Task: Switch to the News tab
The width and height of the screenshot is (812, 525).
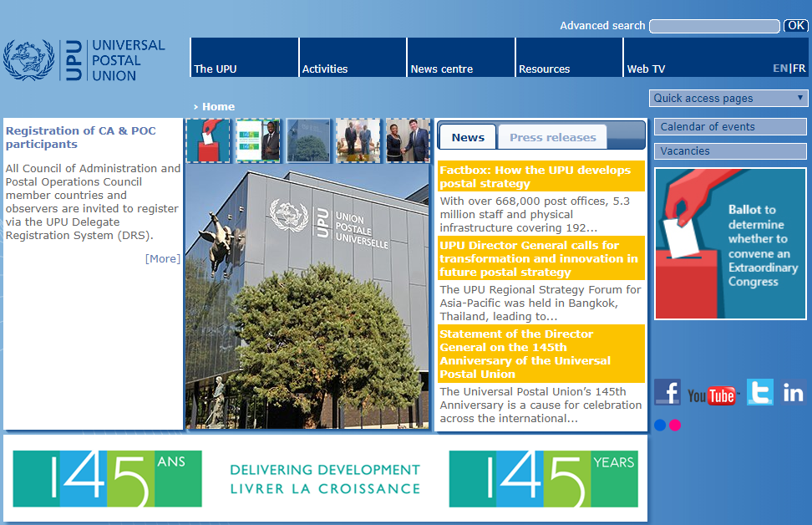Action: tap(468, 137)
